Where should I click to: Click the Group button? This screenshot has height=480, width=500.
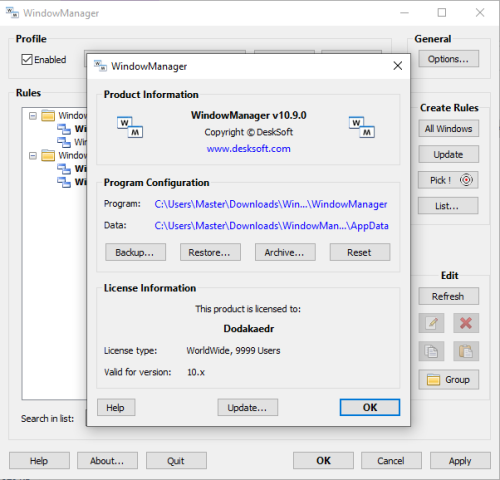pyautogui.click(x=449, y=380)
